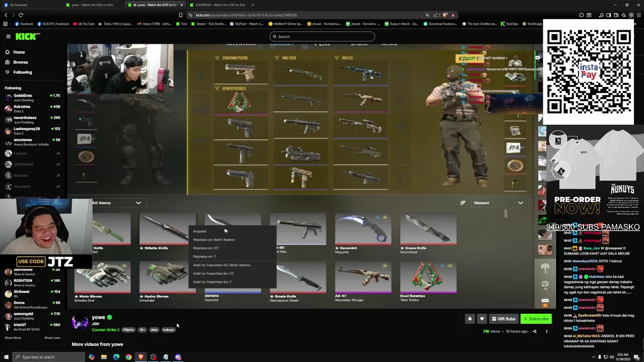Expand sidebar list with Show More
Image resolution: width=644 pixels, height=362 pixels.
coord(13,338)
